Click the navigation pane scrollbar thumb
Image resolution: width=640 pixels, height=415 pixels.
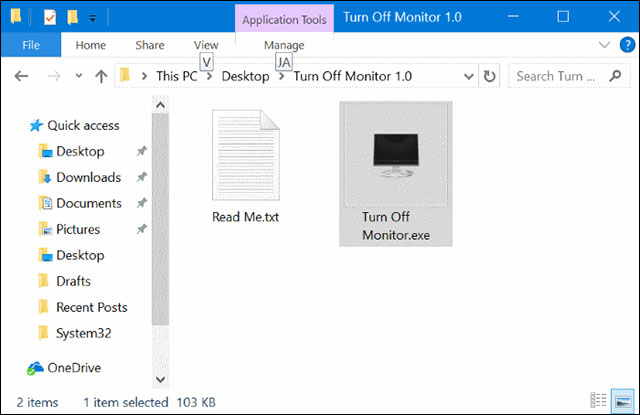pyautogui.click(x=160, y=220)
